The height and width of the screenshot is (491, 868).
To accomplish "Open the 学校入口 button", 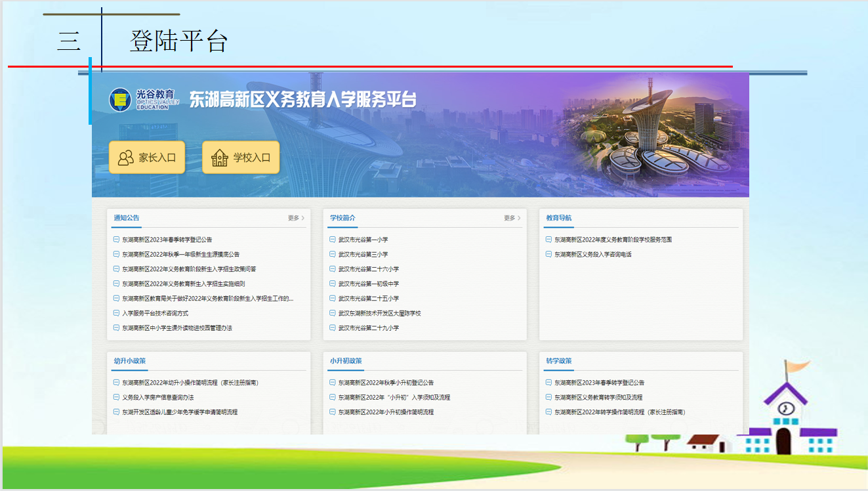I will pos(241,158).
